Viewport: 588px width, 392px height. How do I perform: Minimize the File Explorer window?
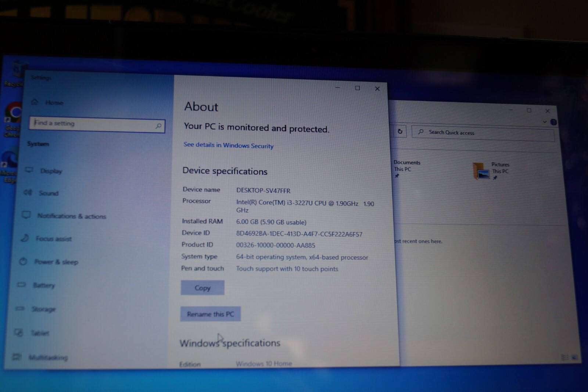coord(510,110)
